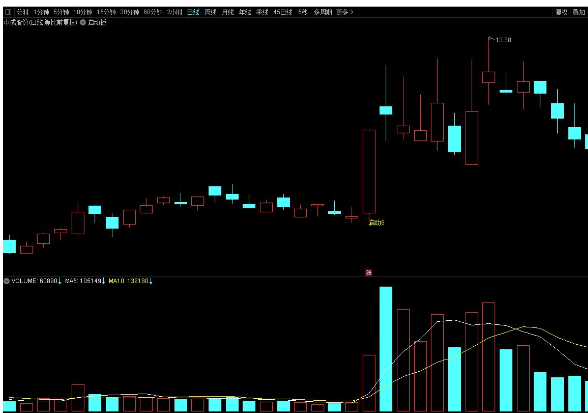The image size is (588, 413).
Task: Click the high price marker label 13.58
Action: click(500, 39)
